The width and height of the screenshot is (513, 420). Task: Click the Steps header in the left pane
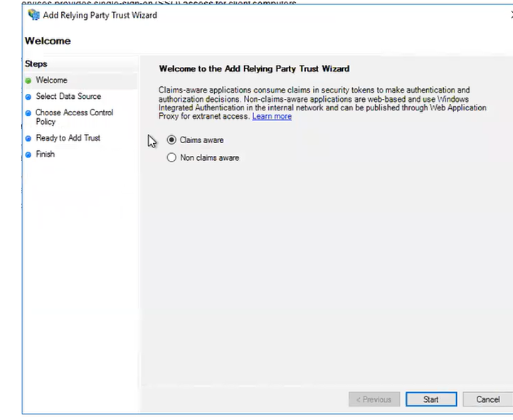[36, 64]
